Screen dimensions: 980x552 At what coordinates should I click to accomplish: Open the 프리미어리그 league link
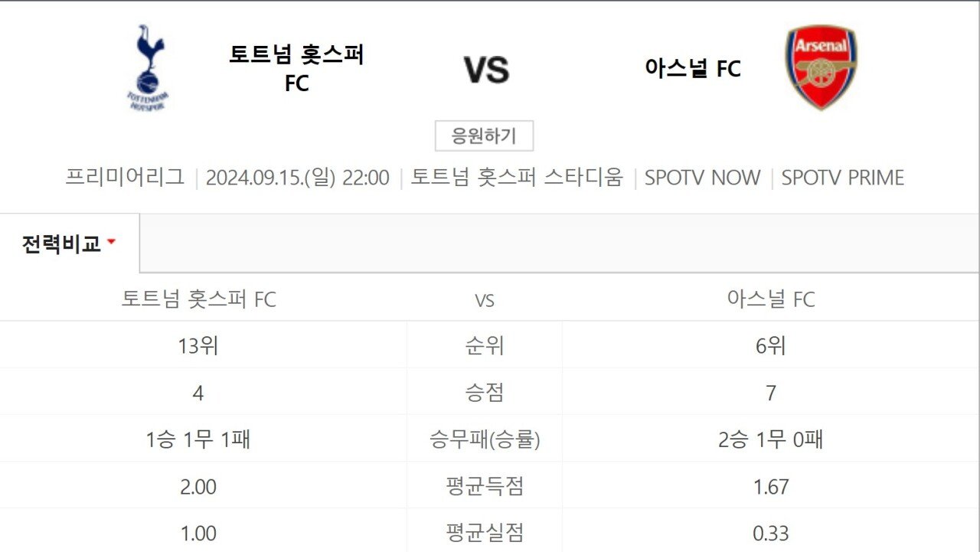tap(125, 178)
